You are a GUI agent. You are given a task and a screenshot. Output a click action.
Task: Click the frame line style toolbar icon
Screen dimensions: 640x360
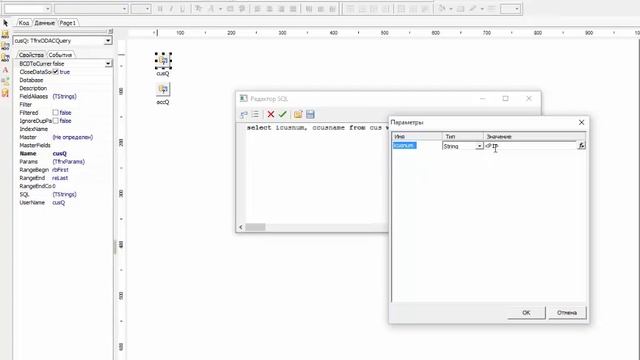pyautogui.click(x=492, y=9)
